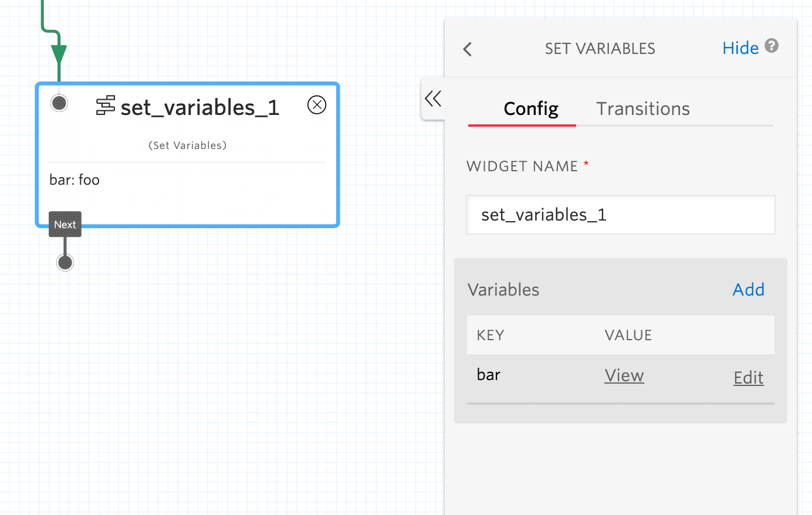Click the help question mark icon
The width and height of the screenshot is (812, 515).
772,46
